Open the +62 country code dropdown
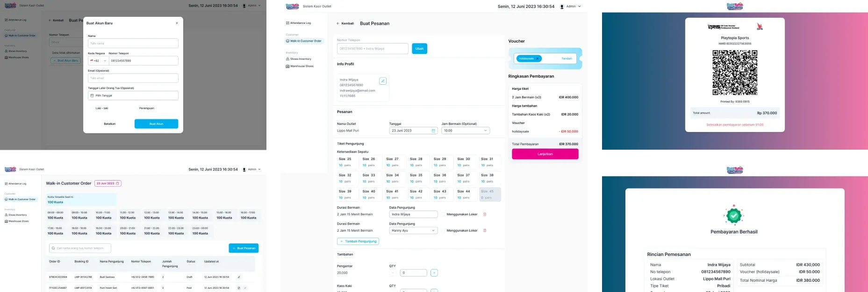 click(x=98, y=61)
